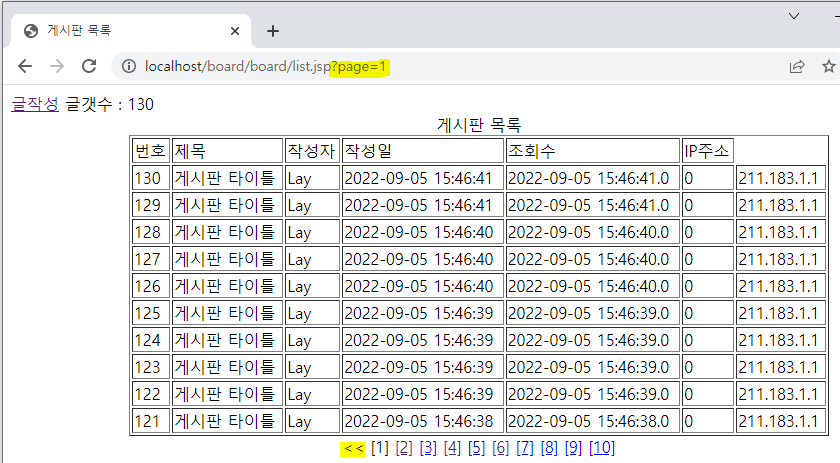Open a new tab with the plus button

(273, 31)
